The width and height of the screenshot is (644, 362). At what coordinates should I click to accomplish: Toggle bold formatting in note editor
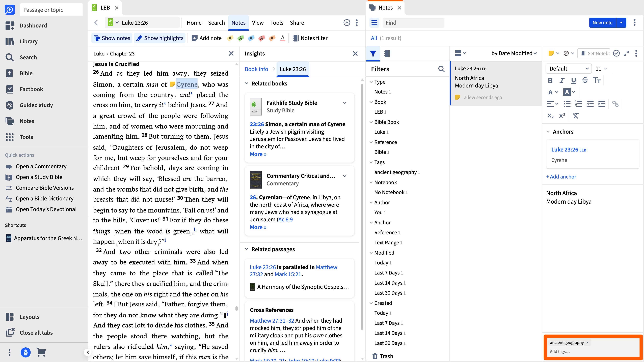550,80
